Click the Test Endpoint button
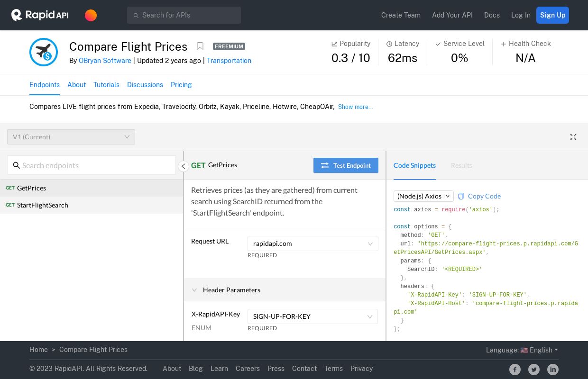Image resolution: width=588 pixels, height=379 pixels. tap(346, 165)
